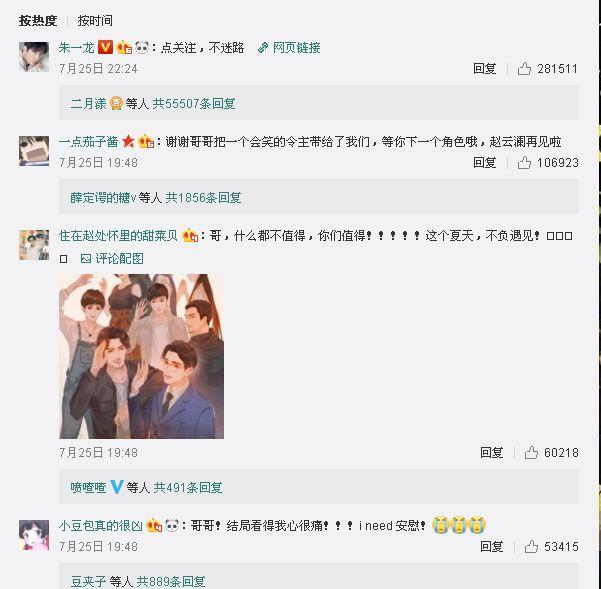601x589 pixels.
Task: Open the 评论配图 image link
Action: click(x=112, y=259)
